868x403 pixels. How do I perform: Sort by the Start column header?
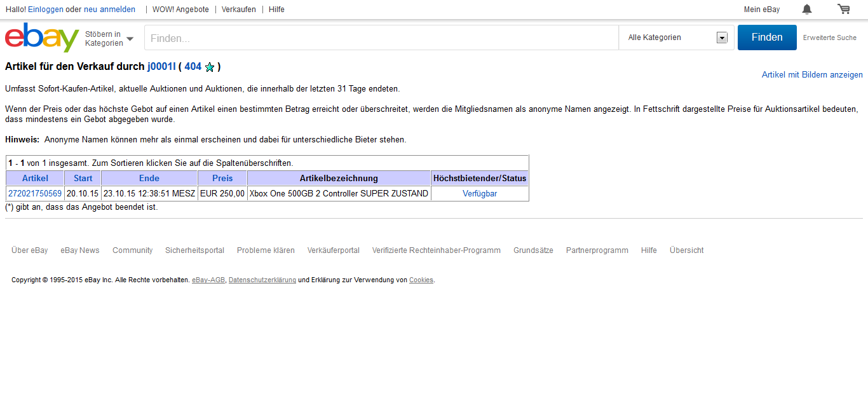coord(83,178)
